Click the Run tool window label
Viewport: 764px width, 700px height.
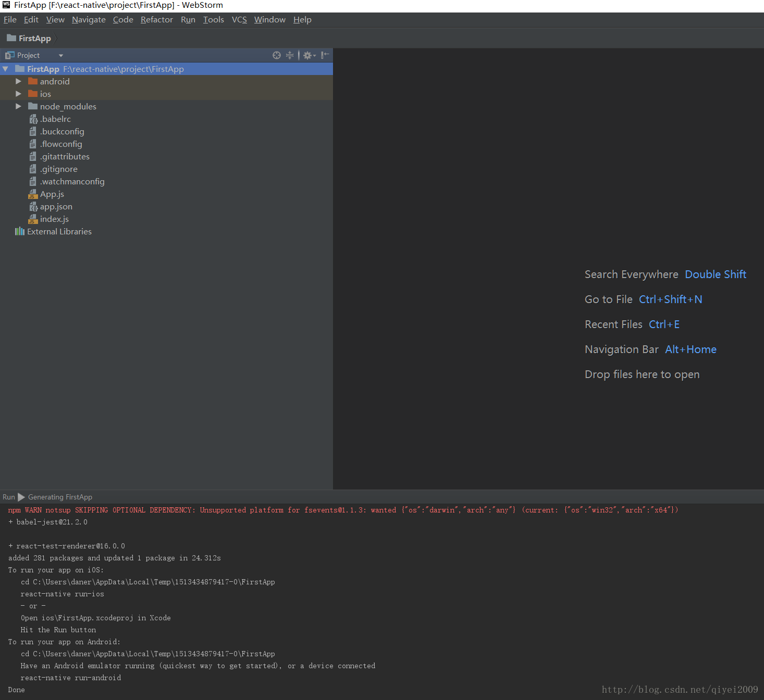click(x=9, y=497)
